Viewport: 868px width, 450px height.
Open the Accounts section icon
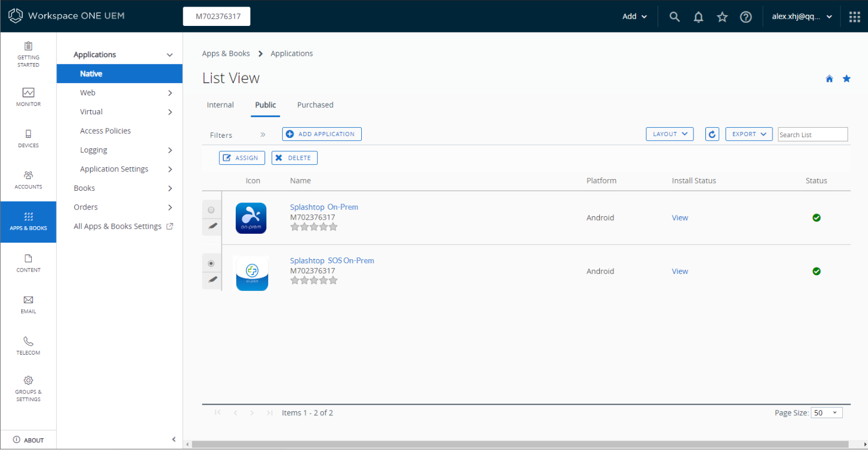click(x=28, y=175)
